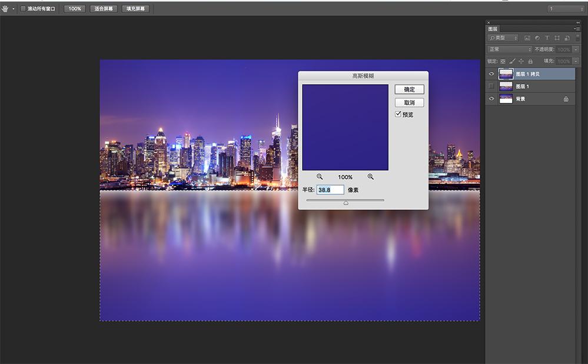The image size is (588, 364).
Task: Confirm blur with 确定 button
Action: point(409,89)
